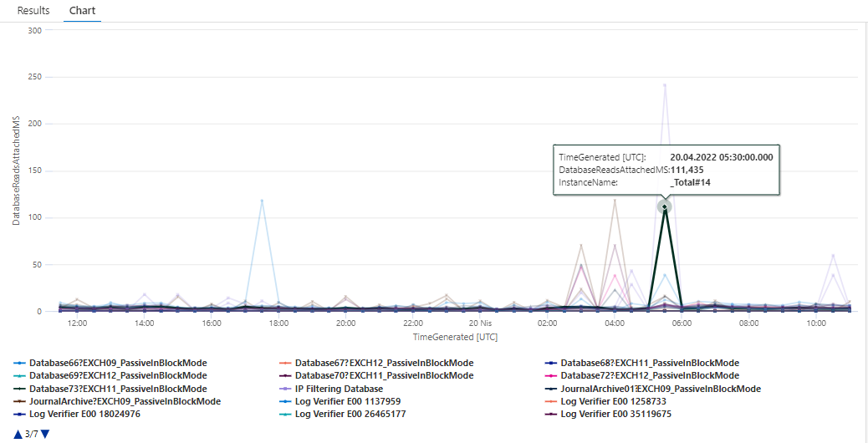The image size is (868, 443).
Task: Toggle Log Verifier E00 1258733 series
Action: pyautogui.click(x=605, y=401)
